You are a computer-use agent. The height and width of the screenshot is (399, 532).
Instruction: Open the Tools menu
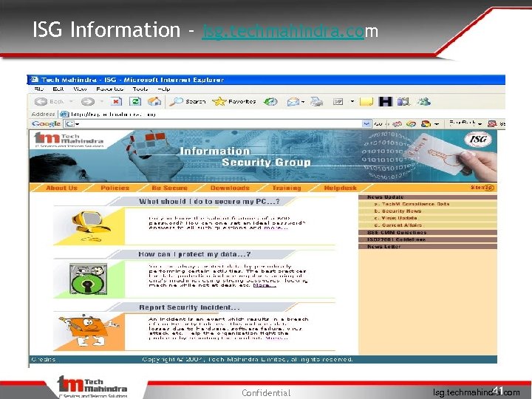coord(140,89)
